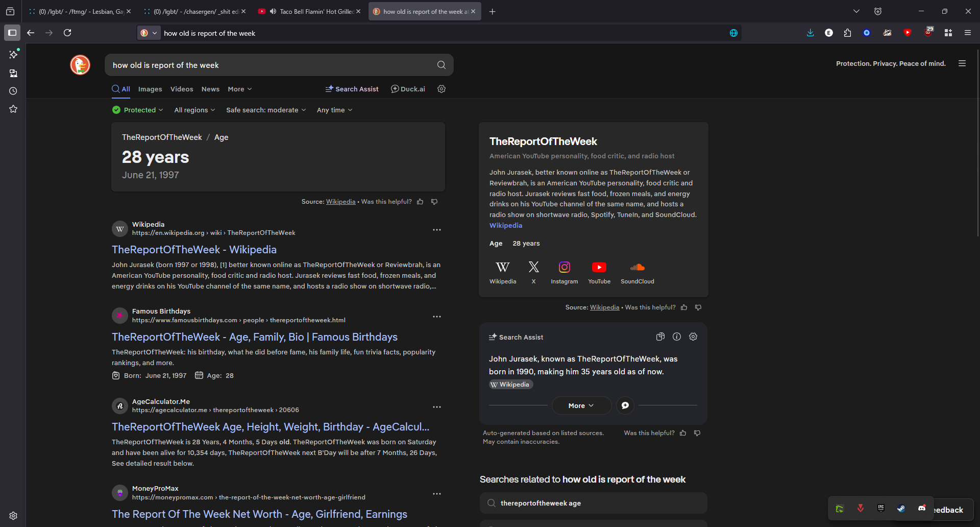980x527 pixels.
Task: Click the DuckDuckGo duck logo
Action: 80,65
